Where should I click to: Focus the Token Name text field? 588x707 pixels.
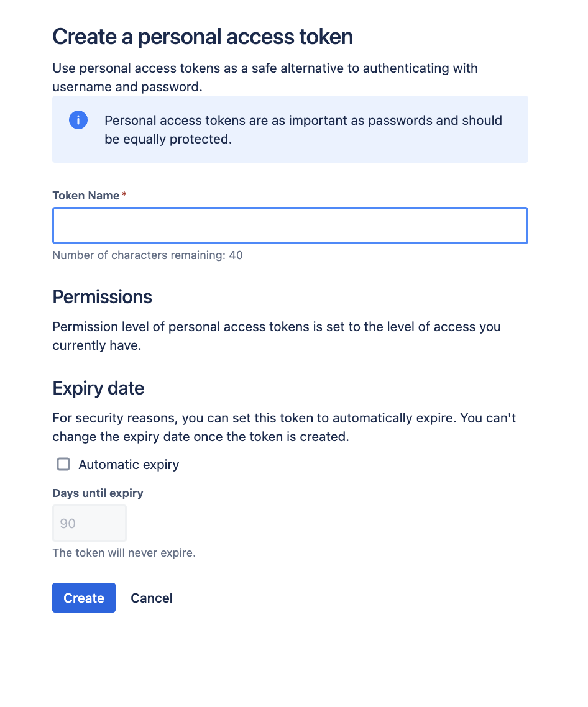click(290, 226)
